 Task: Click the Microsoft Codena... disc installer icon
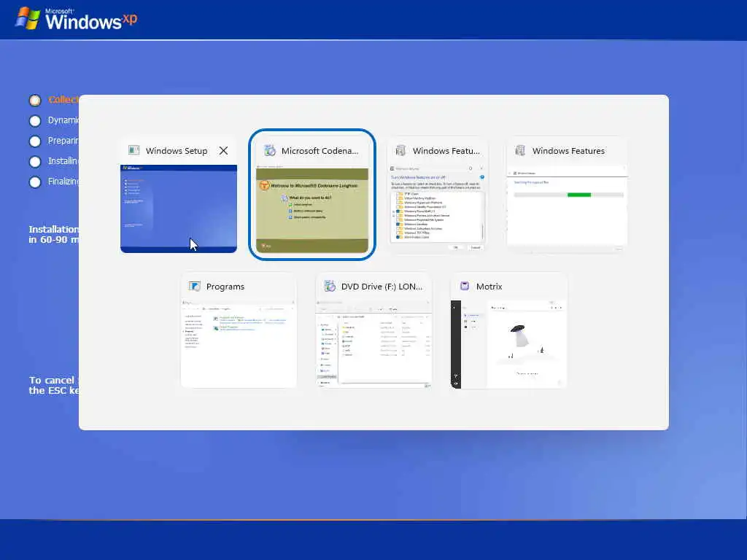coord(270,150)
